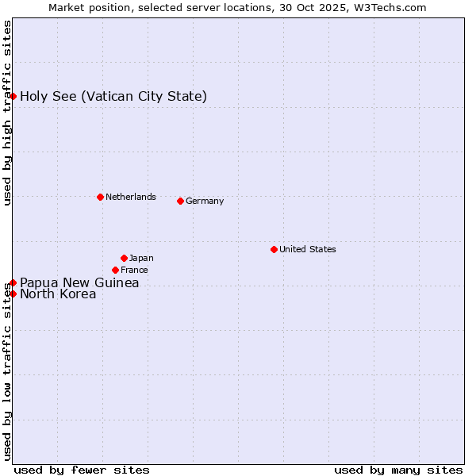The height and width of the screenshot is (476, 476).
Task: Click the Papua New Guinea red marker
Action: (13, 282)
